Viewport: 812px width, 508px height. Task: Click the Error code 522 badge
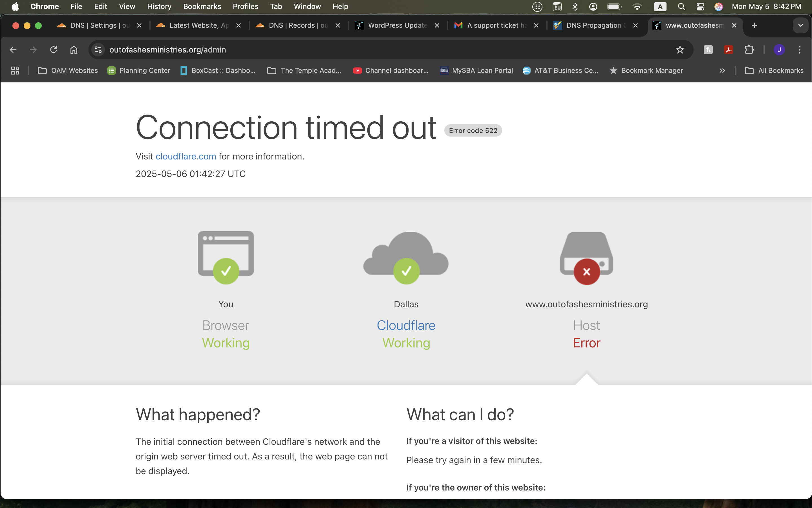[473, 131]
